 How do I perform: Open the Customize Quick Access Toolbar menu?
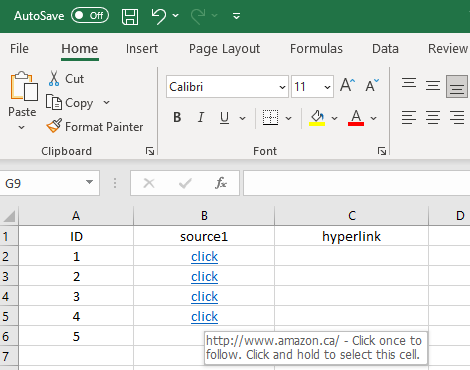[x=236, y=16]
